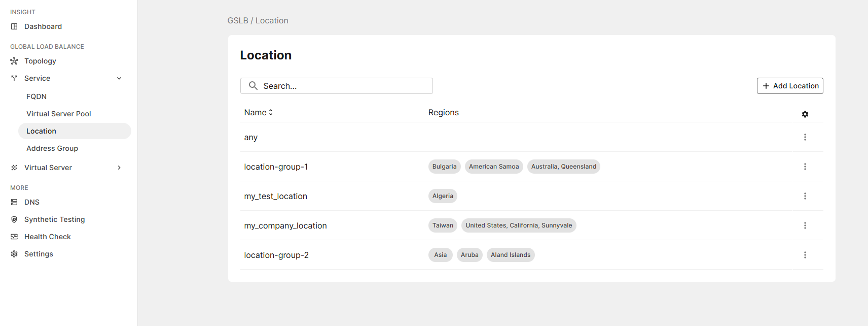Open actions menu for location-group-1

point(805,167)
